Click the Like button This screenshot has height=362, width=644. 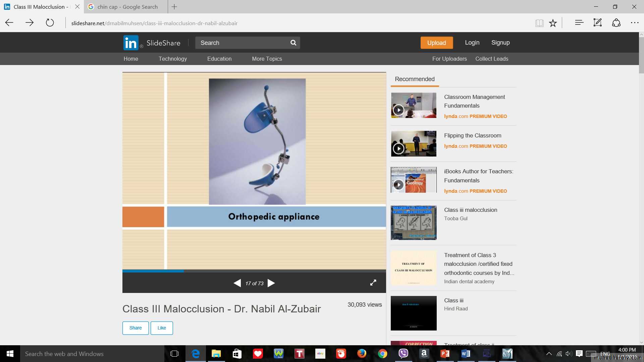point(162,328)
